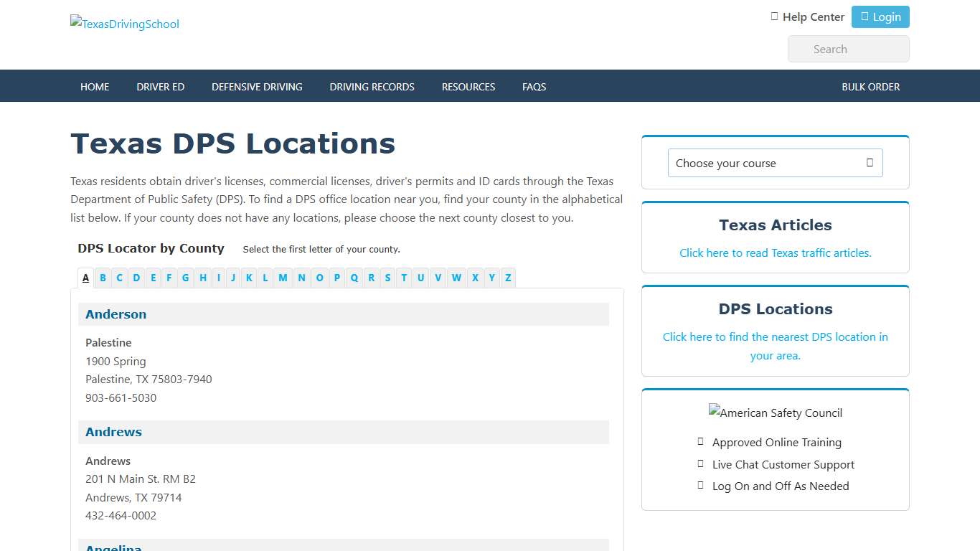Select letter Z in the county locator
This screenshot has height=551, width=980.
point(508,278)
